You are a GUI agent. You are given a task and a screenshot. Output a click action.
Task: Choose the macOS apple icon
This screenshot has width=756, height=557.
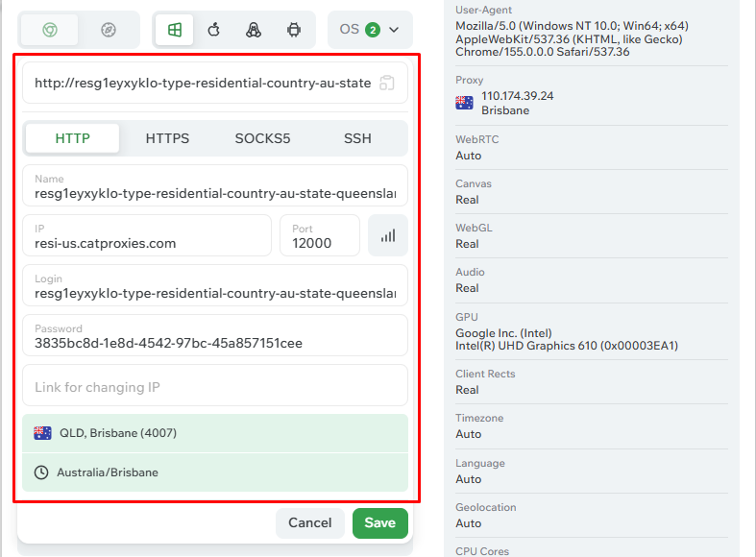214,30
